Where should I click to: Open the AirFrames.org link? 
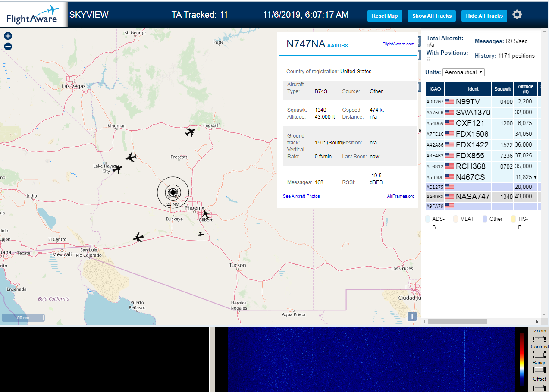(x=401, y=196)
